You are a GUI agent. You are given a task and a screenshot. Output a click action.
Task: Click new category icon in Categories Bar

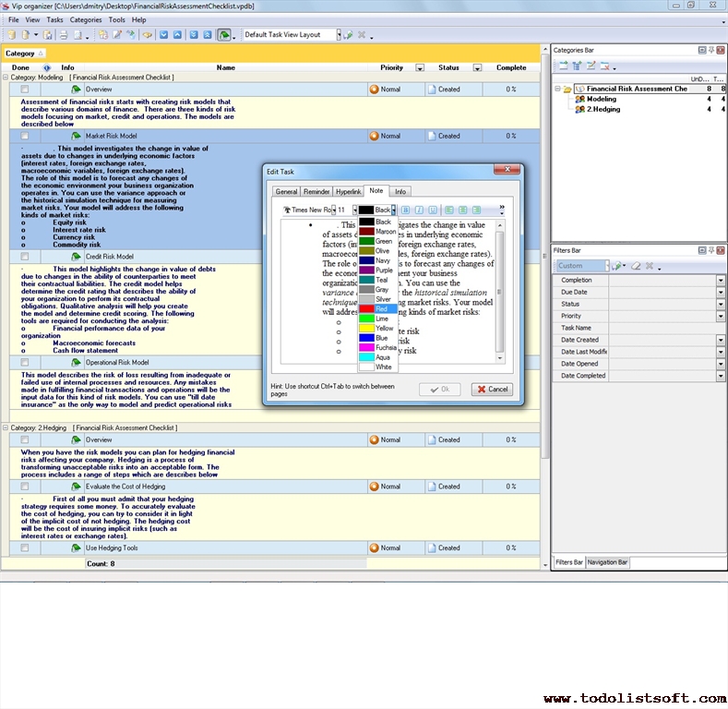coord(563,66)
